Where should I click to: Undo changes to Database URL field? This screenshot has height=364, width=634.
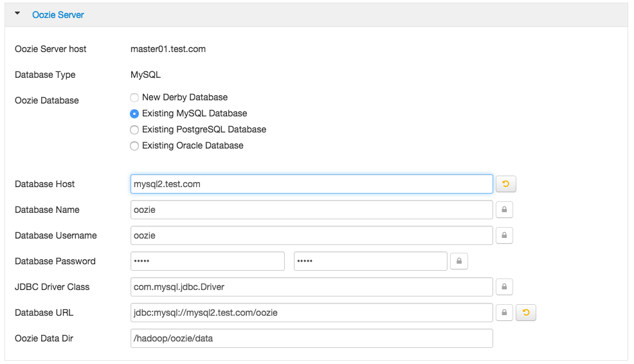[x=526, y=313]
